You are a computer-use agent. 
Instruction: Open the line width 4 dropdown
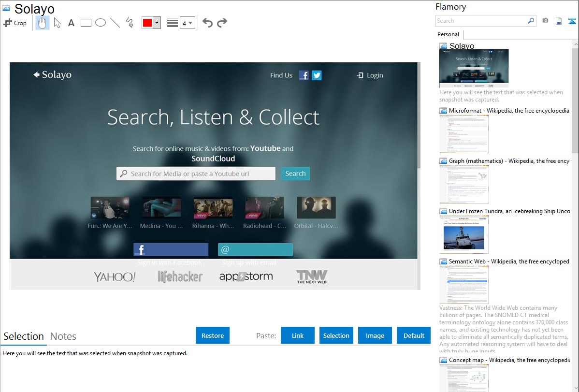[x=188, y=23]
